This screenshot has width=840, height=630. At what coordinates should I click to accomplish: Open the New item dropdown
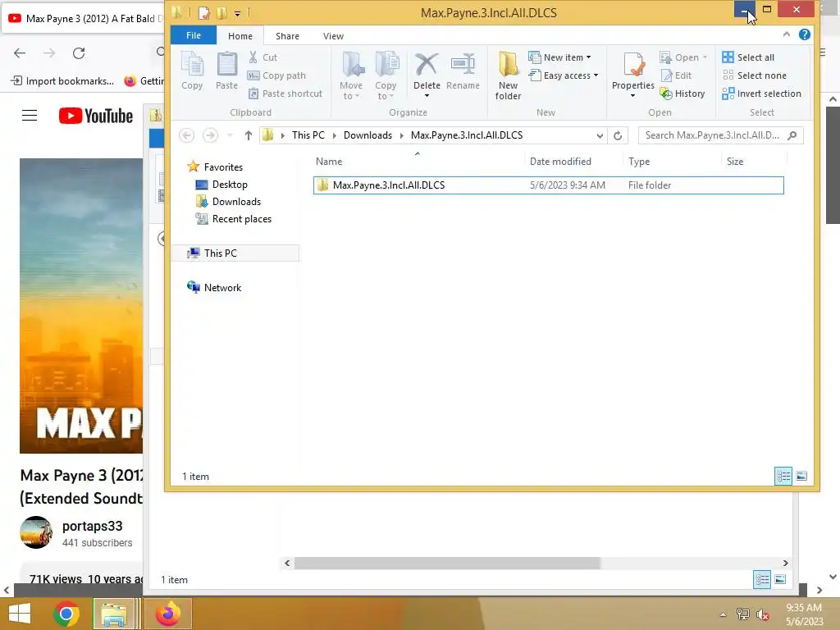tap(559, 57)
